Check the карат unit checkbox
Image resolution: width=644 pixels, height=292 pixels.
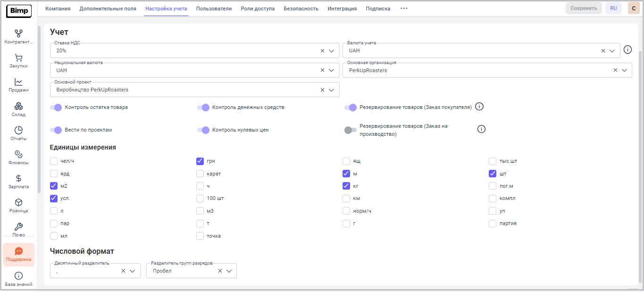[x=200, y=174]
